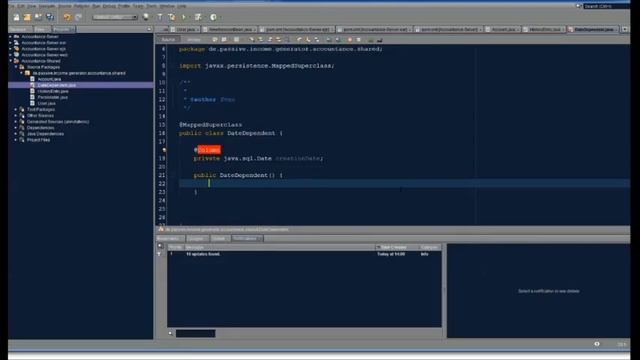Click the New Project toolbar icon
Screen dimensions: 640x360
click(27, 17)
